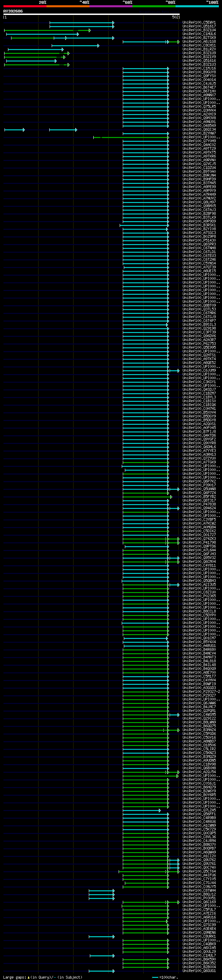Click hit label UniRef100_Q6CM04
222x980 pixels.
click(199, 562)
